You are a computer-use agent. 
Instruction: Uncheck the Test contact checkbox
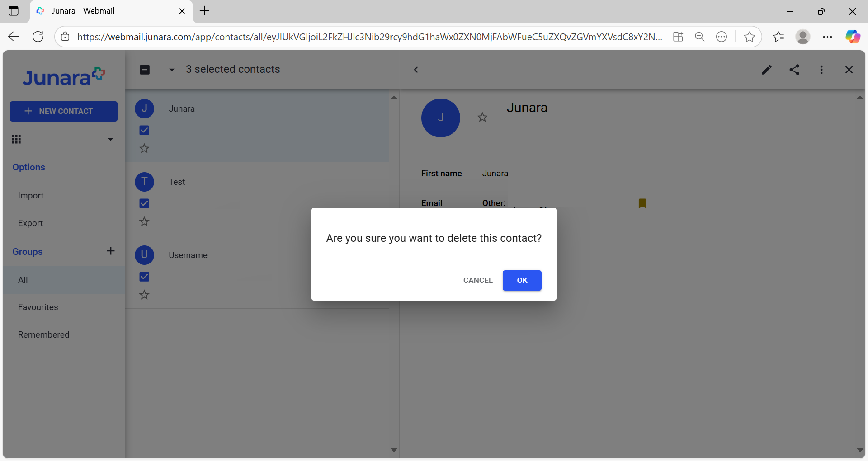(144, 203)
